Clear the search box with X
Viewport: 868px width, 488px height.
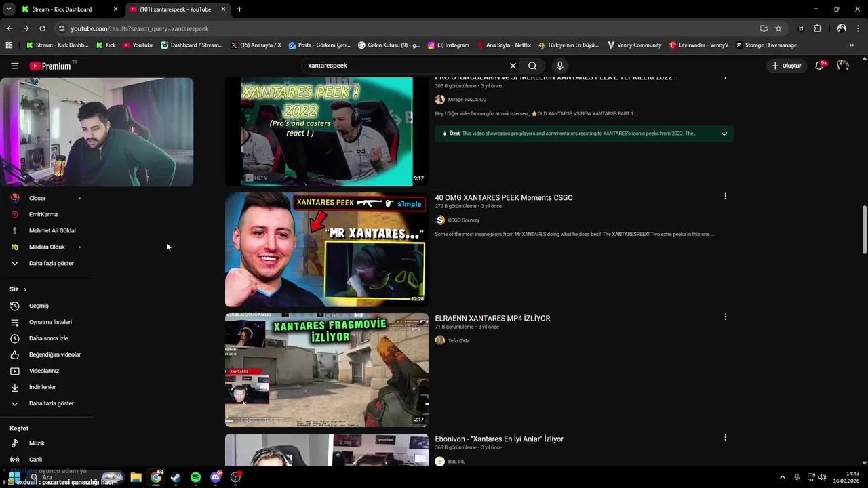[x=513, y=66]
